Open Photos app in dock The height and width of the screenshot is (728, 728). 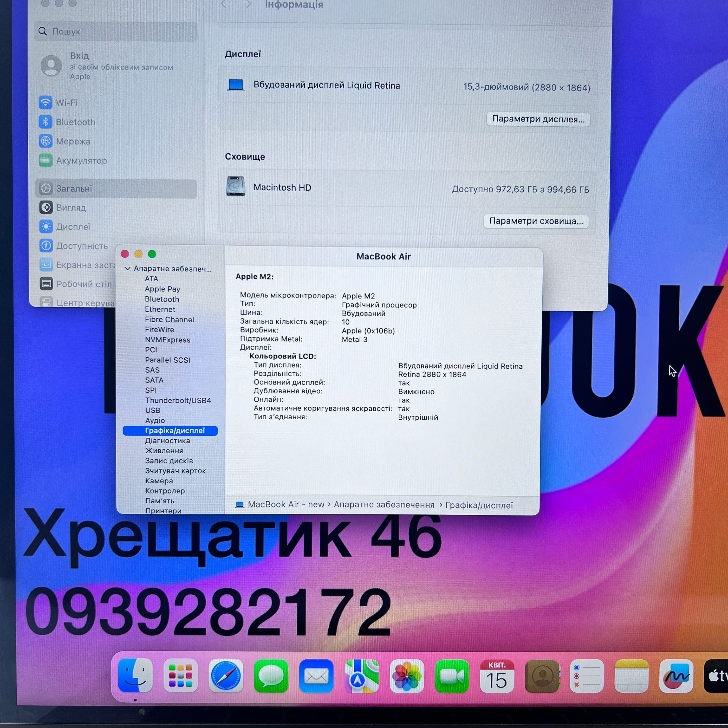407,676
